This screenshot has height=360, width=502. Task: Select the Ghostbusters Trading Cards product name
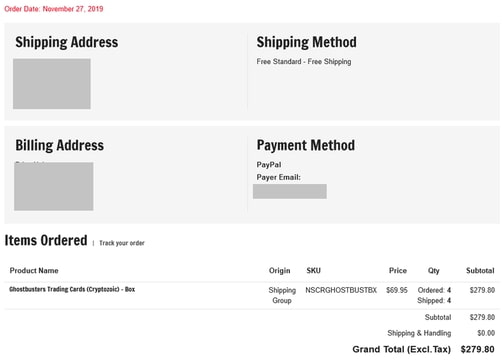pos(72,289)
